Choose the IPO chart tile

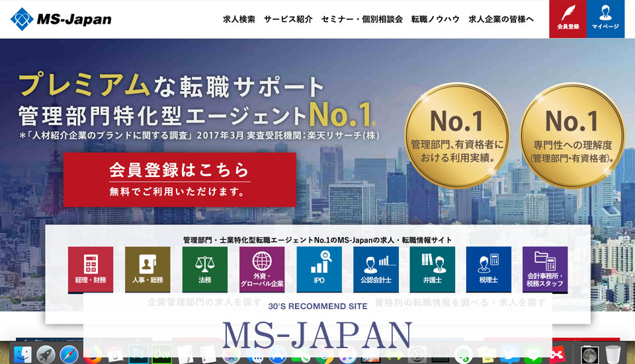[x=319, y=270]
